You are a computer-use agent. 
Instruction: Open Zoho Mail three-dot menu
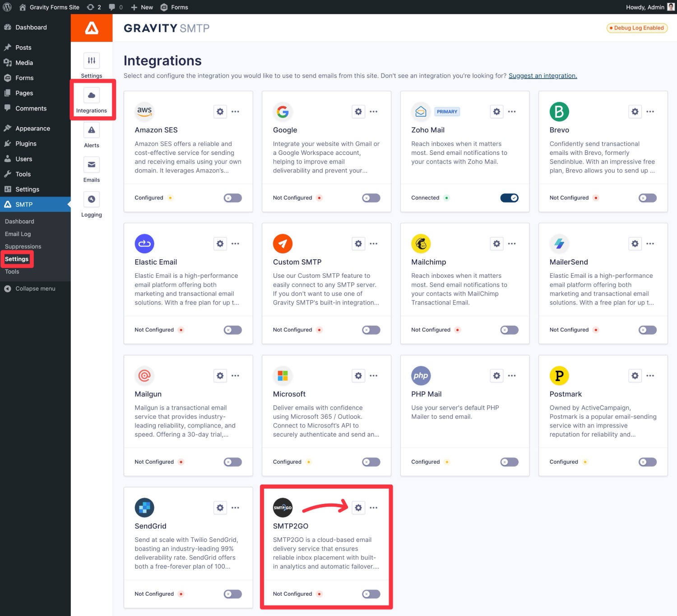(512, 112)
